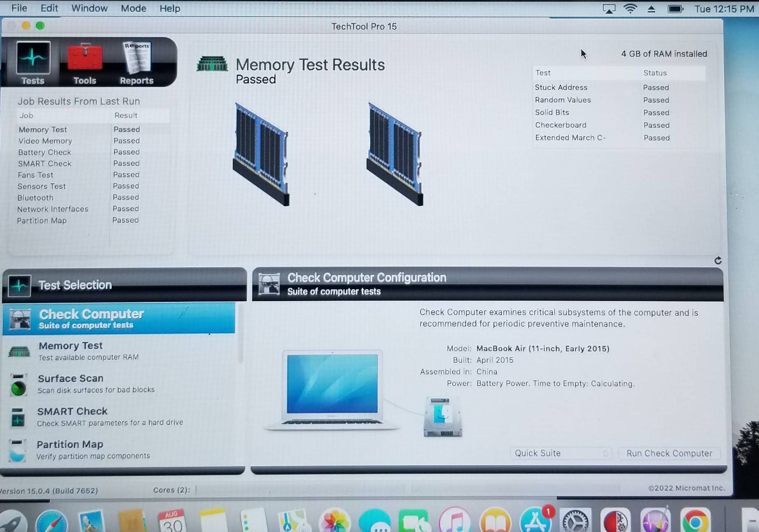Click Run Check Computer button

[669, 453]
